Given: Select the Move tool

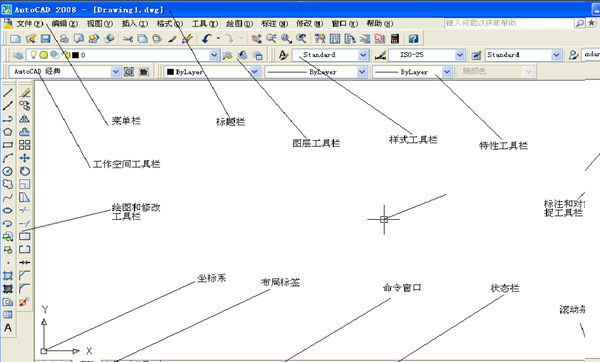Looking at the screenshot, I should click(x=25, y=158).
